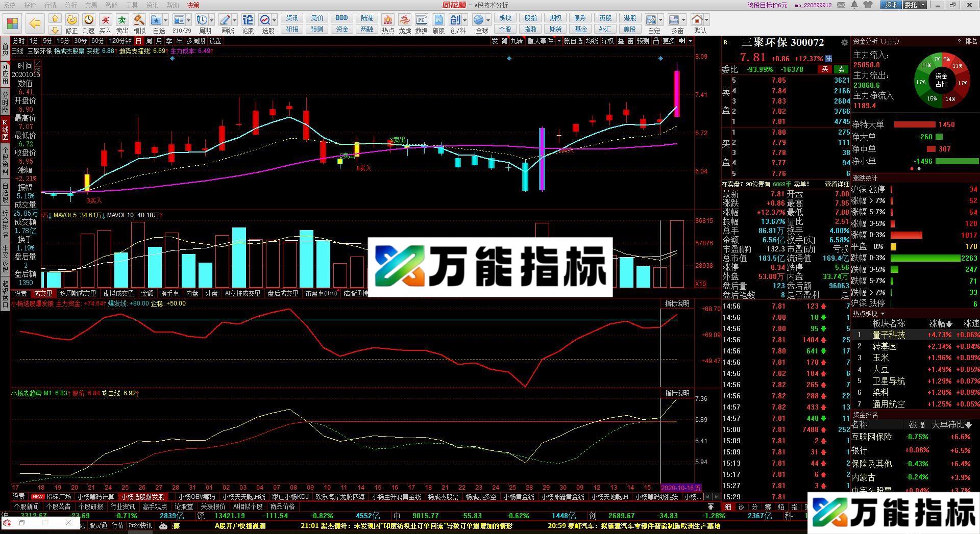Image resolution: width=980 pixels, height=534 pixels.
Task: Click the 查看详细 link
Action: (837, 184)
